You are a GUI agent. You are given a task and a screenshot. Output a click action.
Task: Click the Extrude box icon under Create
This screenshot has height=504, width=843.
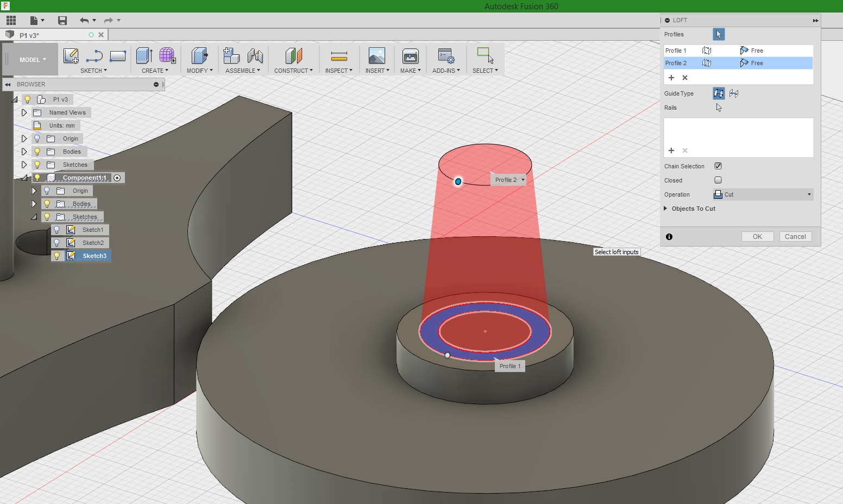tap(144, 55)
